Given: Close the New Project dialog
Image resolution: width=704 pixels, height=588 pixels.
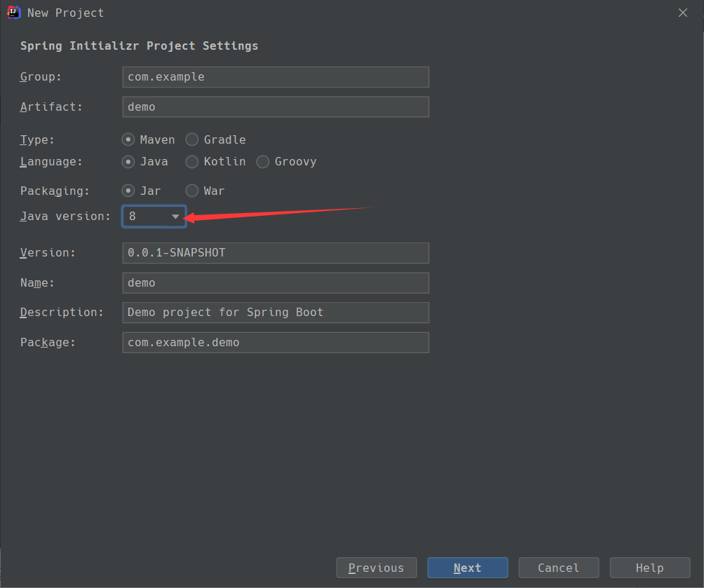Looking at the screenshot, I should tap(684, 13).
